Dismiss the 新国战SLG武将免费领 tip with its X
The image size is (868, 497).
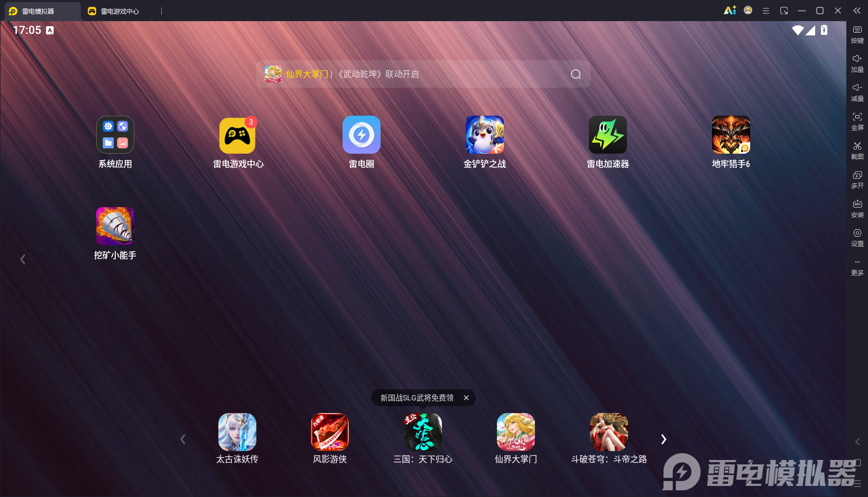click(466, 398)
